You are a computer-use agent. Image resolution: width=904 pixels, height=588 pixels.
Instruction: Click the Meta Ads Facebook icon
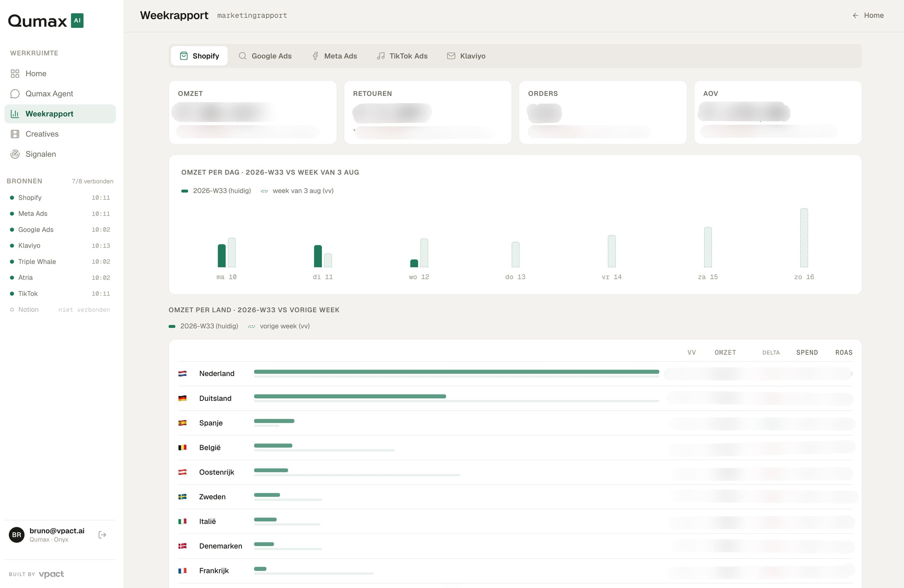315,56
